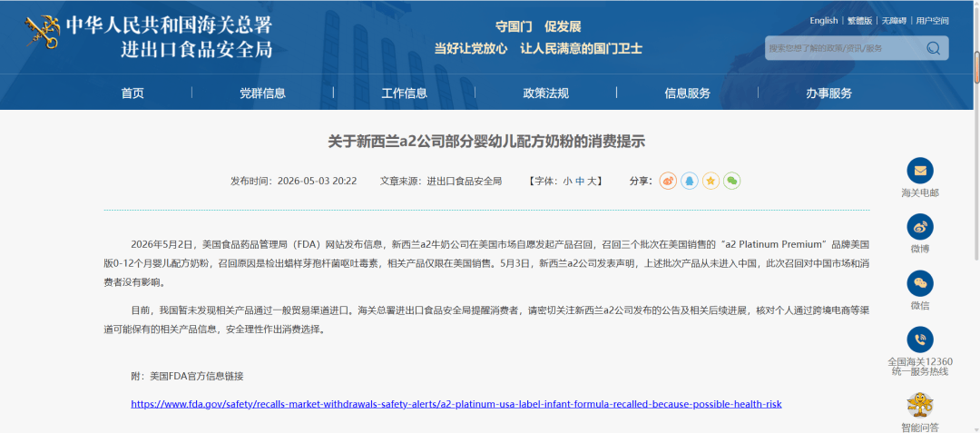Open the 用户空间 user space link
Viewport: 980px width, 433px height.
933,21
